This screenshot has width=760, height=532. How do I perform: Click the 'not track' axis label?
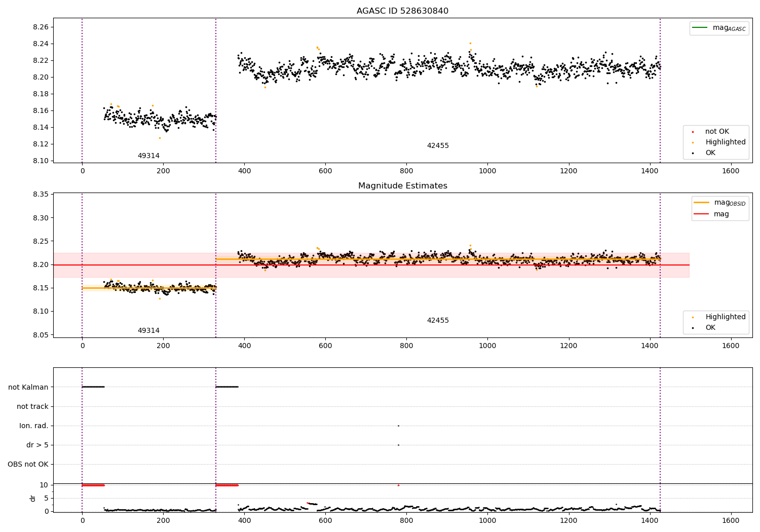(x=32, y=407)
